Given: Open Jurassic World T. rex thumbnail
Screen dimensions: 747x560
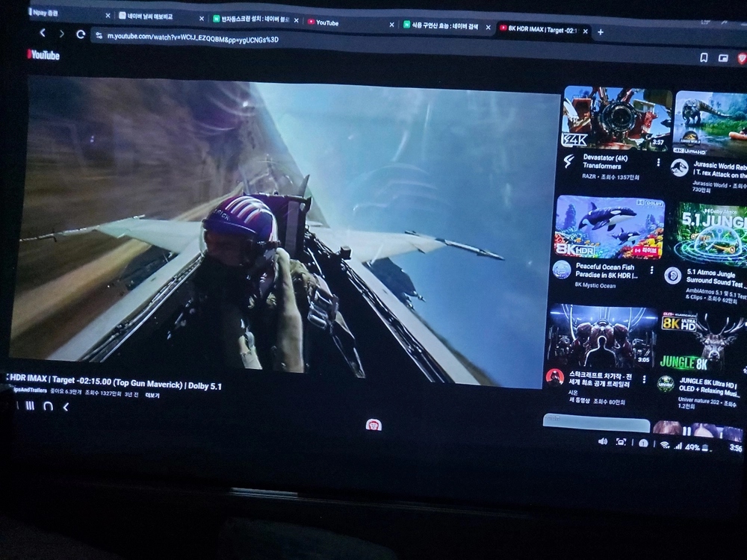Looking at the screenshot, I should 710,122.
